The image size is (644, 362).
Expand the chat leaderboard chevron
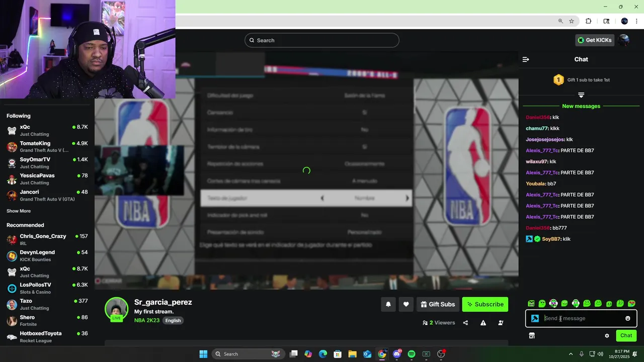pyautogui.click(x=581, y=95)
